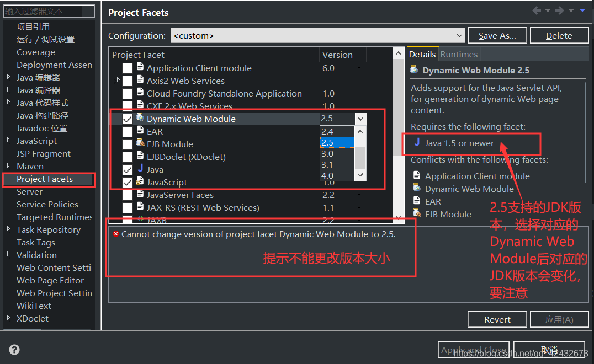Check the EJB Module checkbox
This screenshot has width=594, height=364.
[128, 144]
